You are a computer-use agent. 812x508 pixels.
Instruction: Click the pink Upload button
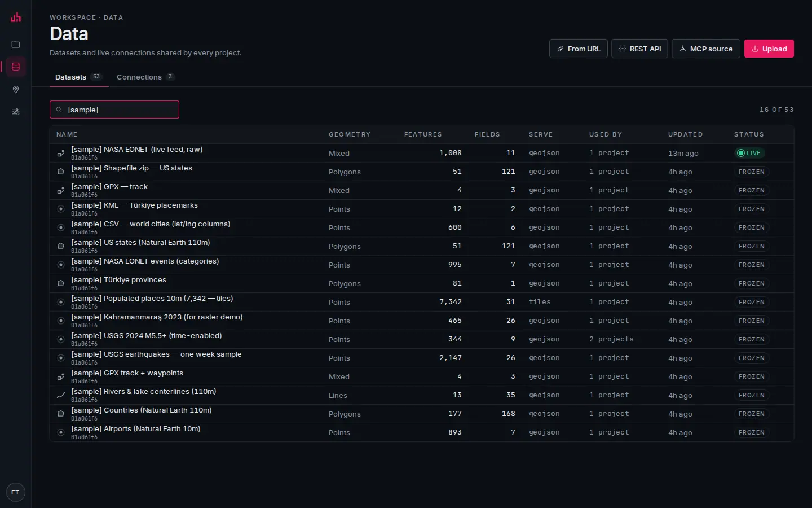tap(769, 49)
